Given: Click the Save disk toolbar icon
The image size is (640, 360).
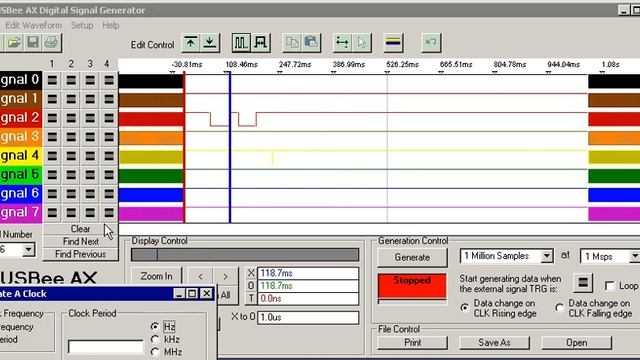Looking at the screenshot, I should [x=33, y=42].
